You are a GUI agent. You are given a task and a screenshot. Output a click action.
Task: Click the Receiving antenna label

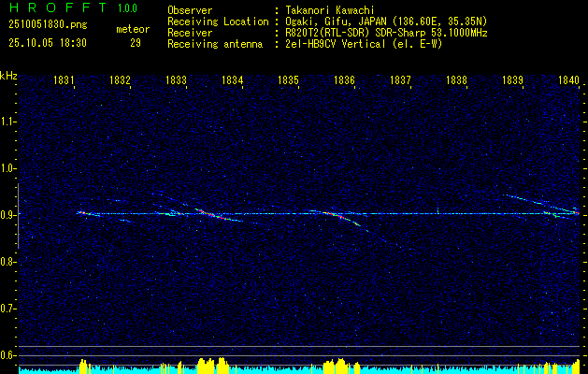pyautogui.click(x=215, y=44)
